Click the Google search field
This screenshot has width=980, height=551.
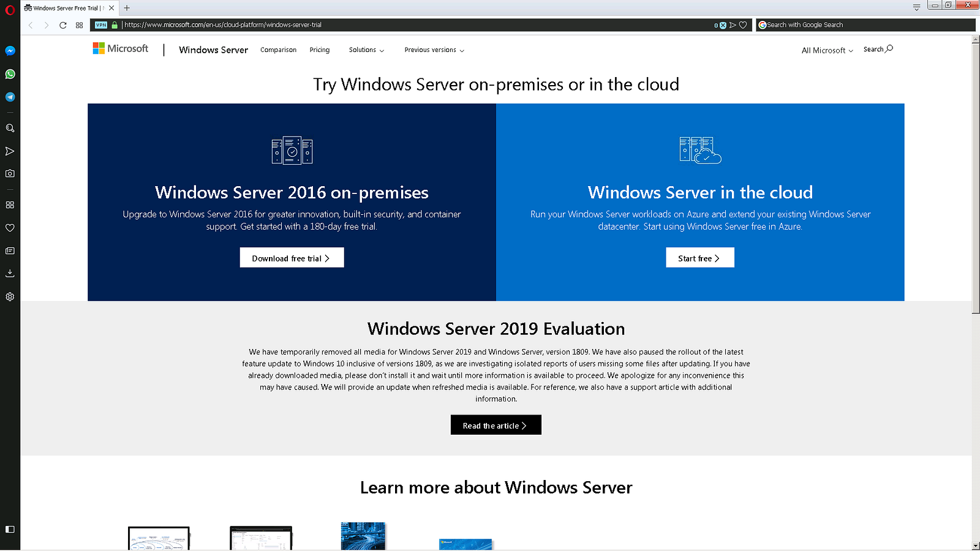coord(865,25)
